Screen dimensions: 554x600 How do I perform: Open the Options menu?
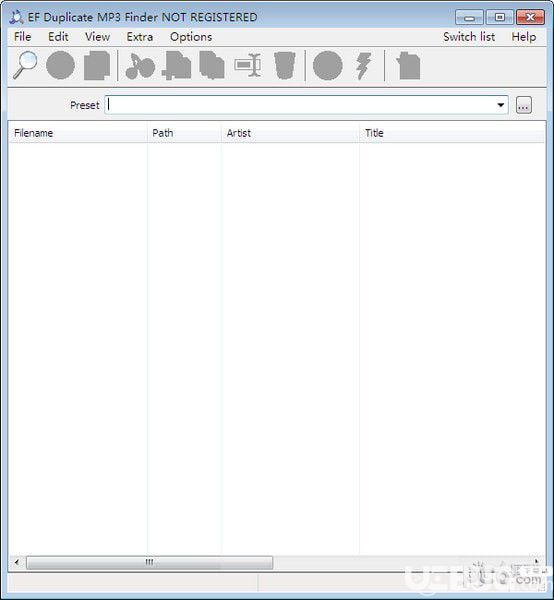[191, 37]
